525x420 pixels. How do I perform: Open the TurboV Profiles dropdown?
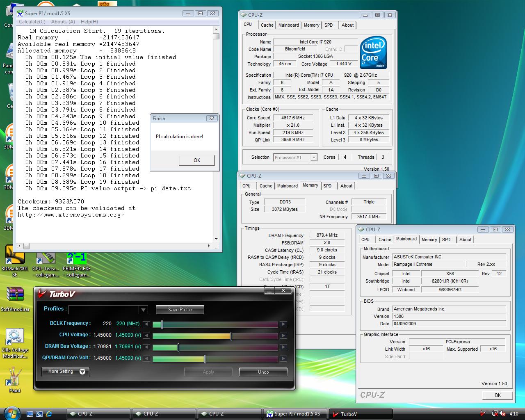143,310
